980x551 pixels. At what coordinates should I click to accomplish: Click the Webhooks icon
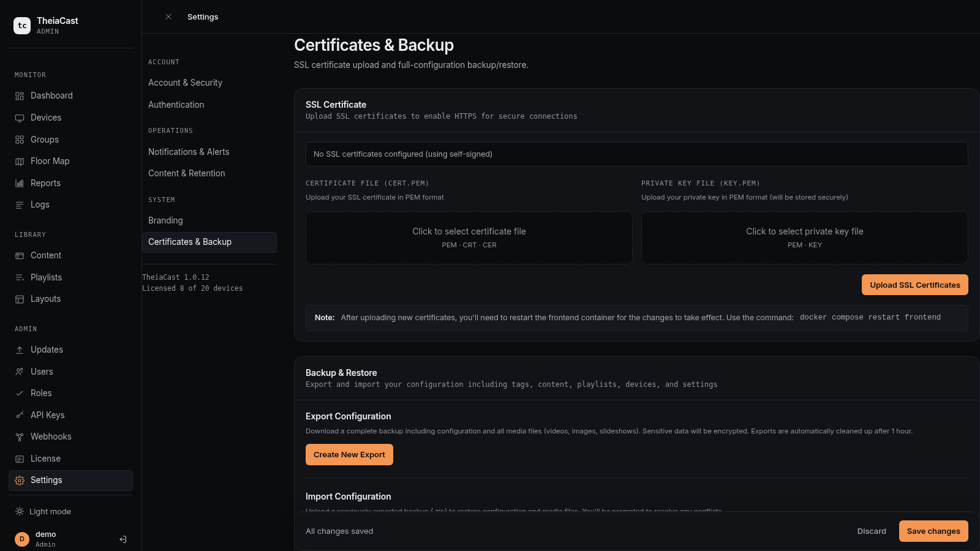point(20,437)
